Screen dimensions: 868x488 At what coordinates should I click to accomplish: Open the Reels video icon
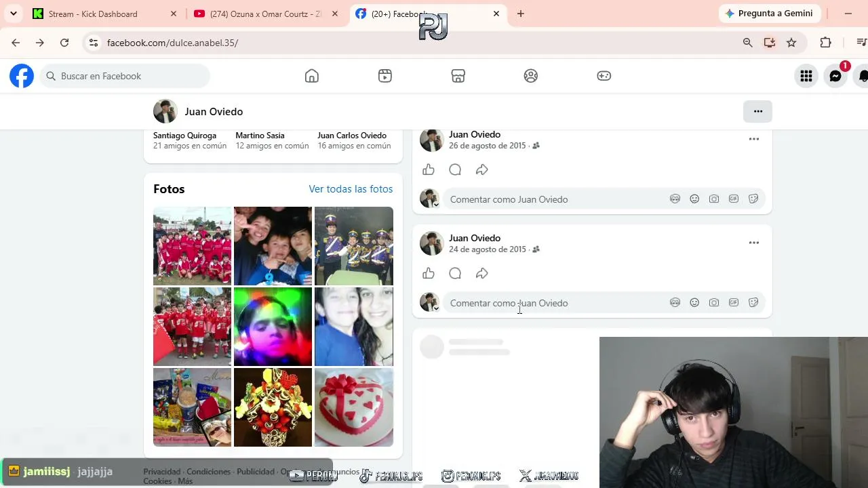point(385,76)
